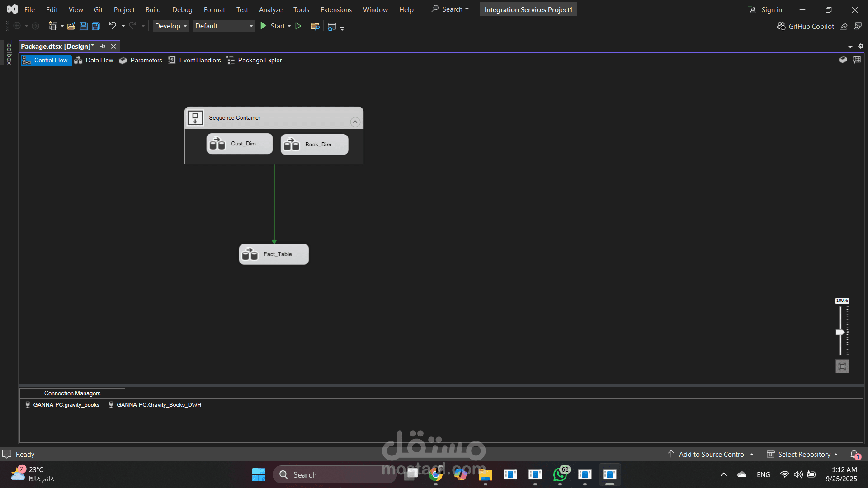Image resolution: width=868 pixels, height=488 pixels.
Task: Click Select Repository in status bar
Action: pyautogui.click(x=804, y=454)
